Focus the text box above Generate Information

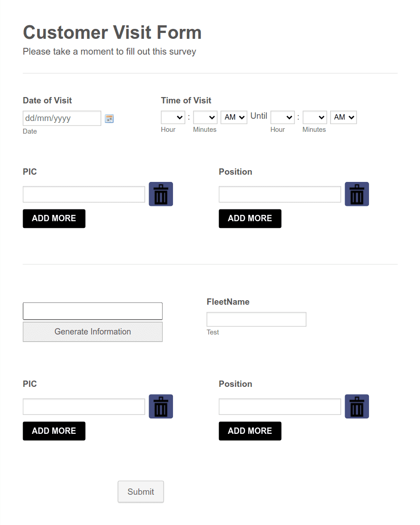point(93,311)
